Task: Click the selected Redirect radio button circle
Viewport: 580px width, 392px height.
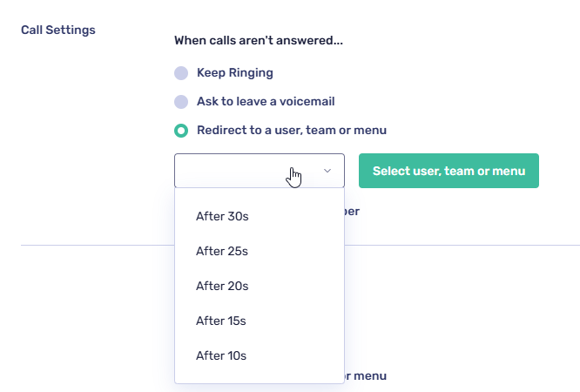Action: point(181,131)
